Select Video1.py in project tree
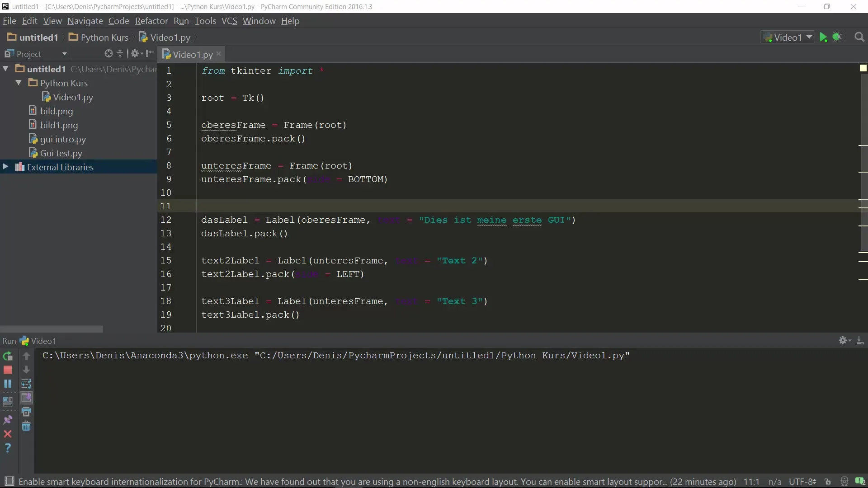 68,97
